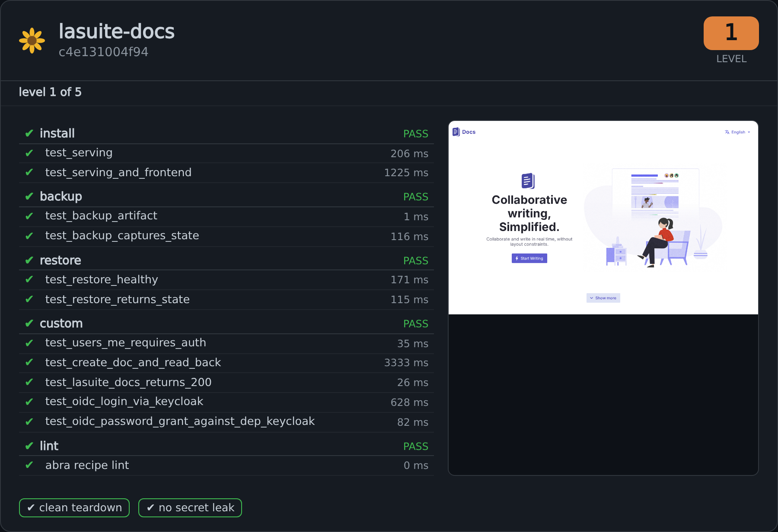Viewport: 778px width, 532px height.
Task: Click the checkmark beside install
Action: click(29, 133)
